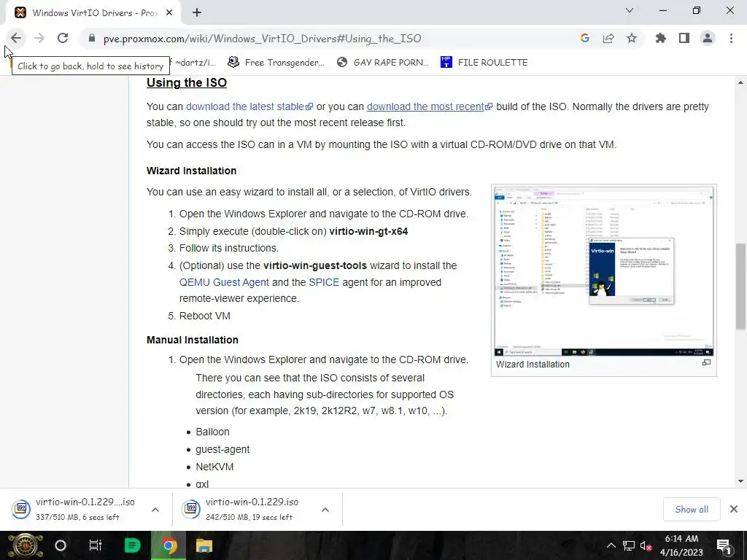The height and width of the screenshot is (560, 747).
Task: Click the bold 'virtio-win-gt-x64' text
Action: pyautogui.click(x=368, y=231)
